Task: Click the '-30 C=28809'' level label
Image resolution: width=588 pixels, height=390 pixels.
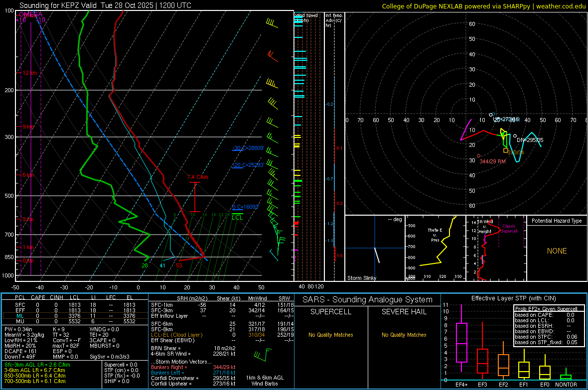Action: [x=248, y=148]
